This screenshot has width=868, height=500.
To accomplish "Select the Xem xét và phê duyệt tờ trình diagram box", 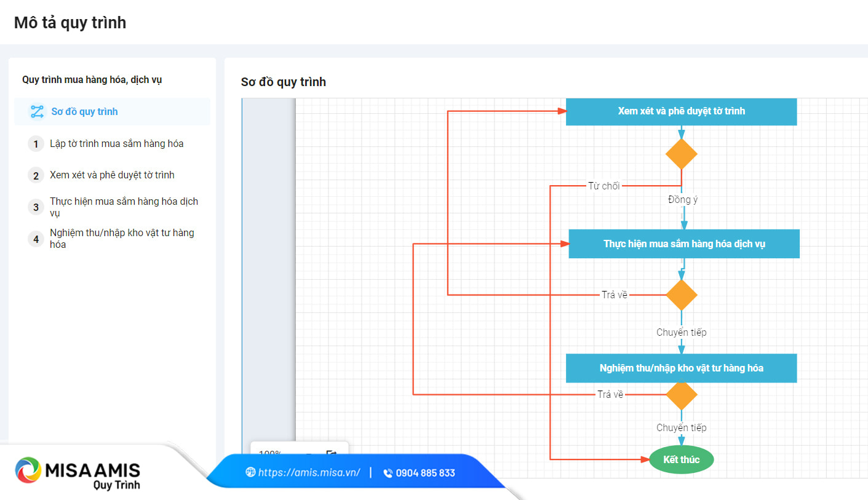I will point(682,111).
